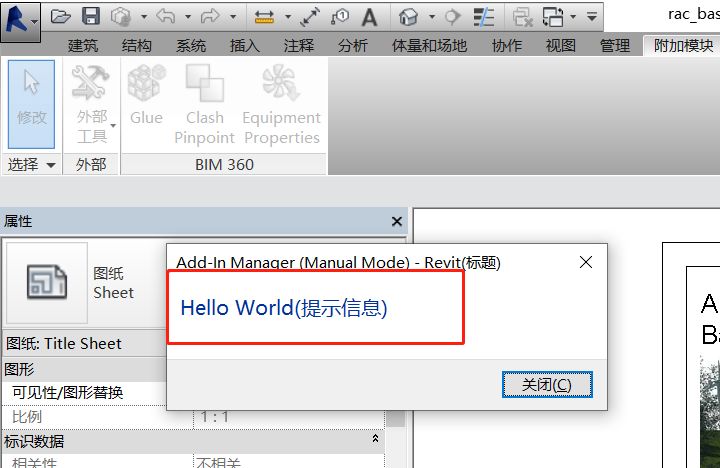Switch to the 附加模块 ribbon tab
This screenshot has width=720, height=468.
[683, 45]
